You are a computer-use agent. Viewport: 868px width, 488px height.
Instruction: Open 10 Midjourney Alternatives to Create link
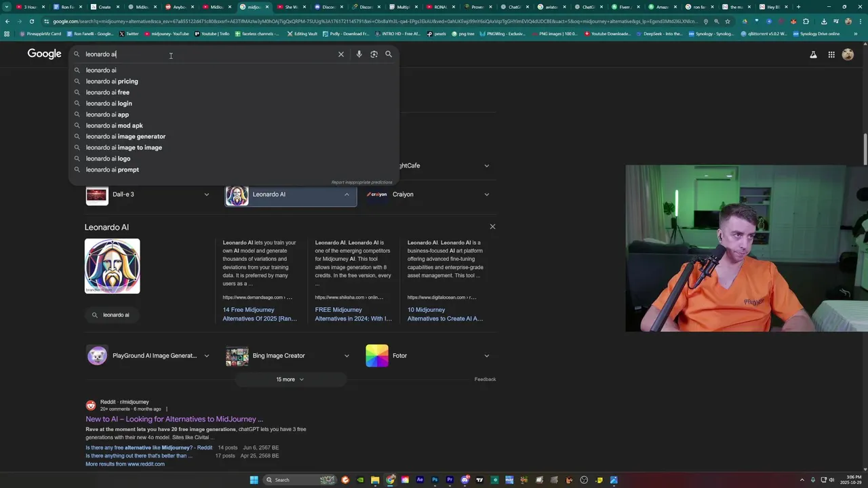pyautogui.click(x=445, y=314)
